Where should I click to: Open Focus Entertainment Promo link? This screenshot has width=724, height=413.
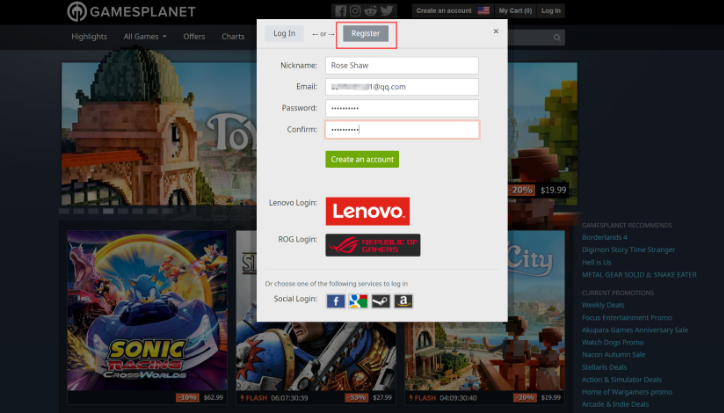coord(627,317)
